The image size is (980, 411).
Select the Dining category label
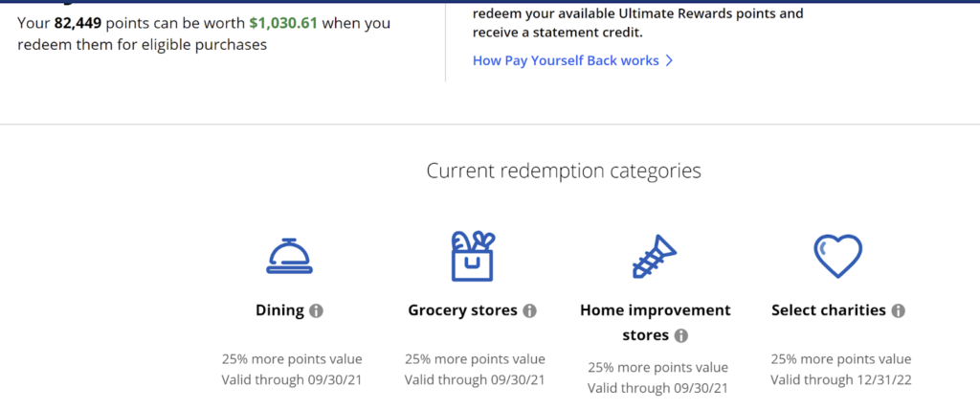click(x=280, y=310)
